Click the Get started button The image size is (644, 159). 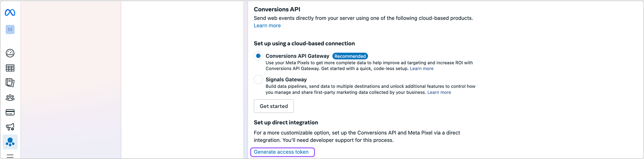[274, 106]
